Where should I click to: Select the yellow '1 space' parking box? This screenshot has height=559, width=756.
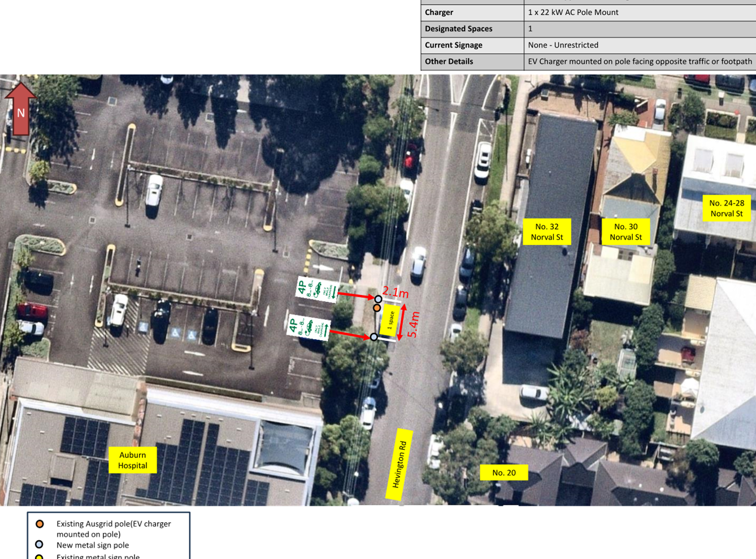coord(390,320)
